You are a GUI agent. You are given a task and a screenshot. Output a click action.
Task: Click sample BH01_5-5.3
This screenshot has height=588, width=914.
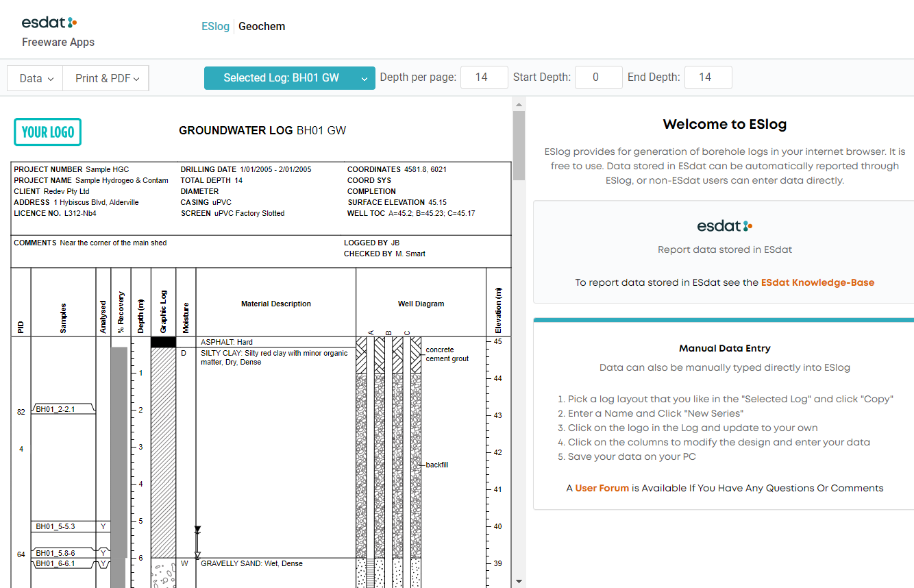55,526
